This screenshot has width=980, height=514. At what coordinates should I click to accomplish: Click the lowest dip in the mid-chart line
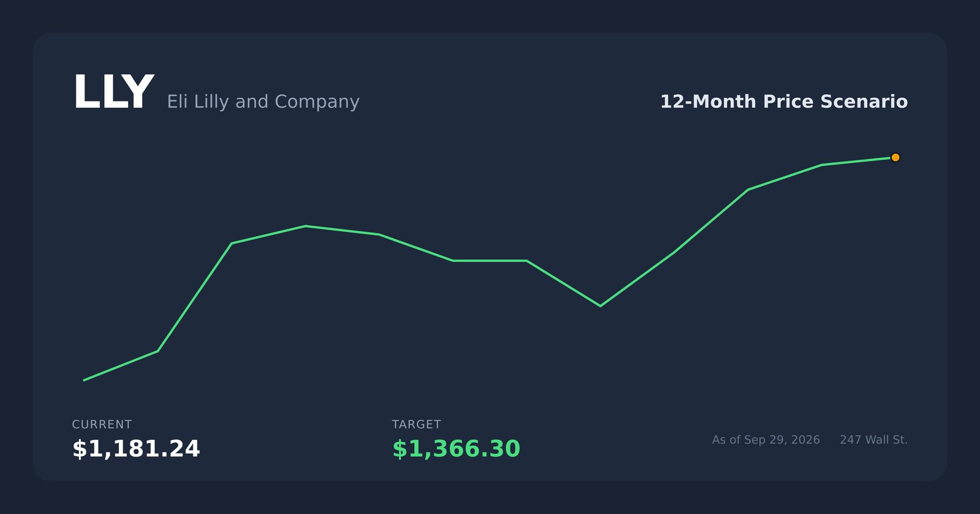[600, 305]
